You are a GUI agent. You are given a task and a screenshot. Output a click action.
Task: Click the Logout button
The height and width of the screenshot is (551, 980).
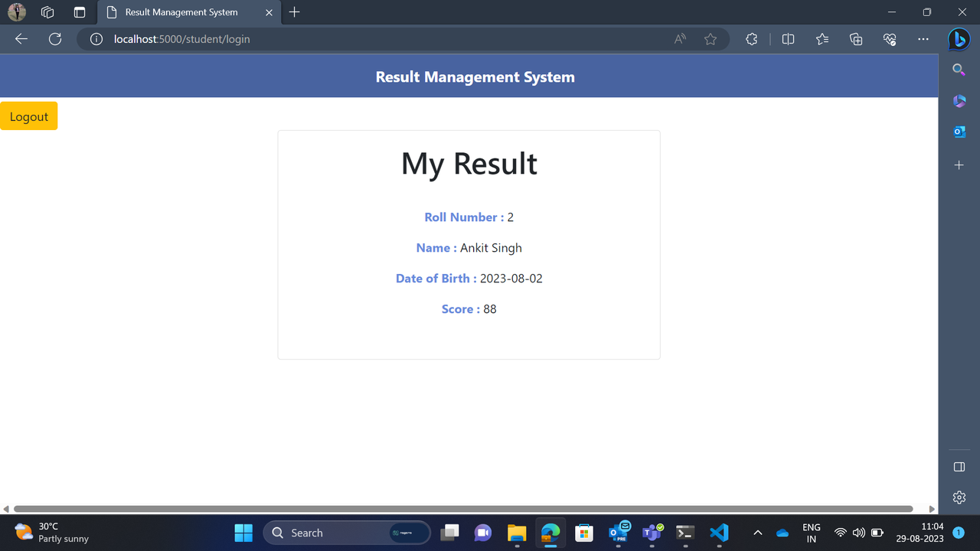[x=29, y=116]
